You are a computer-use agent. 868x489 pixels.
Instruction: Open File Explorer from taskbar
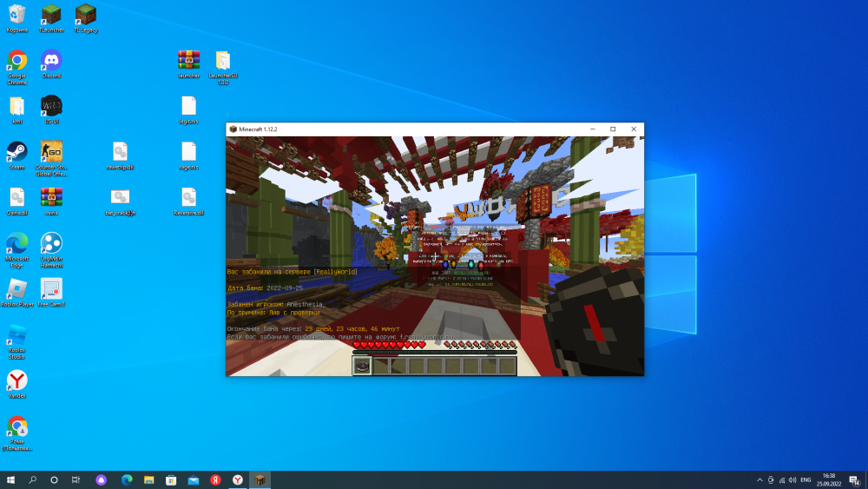[149, 479]
